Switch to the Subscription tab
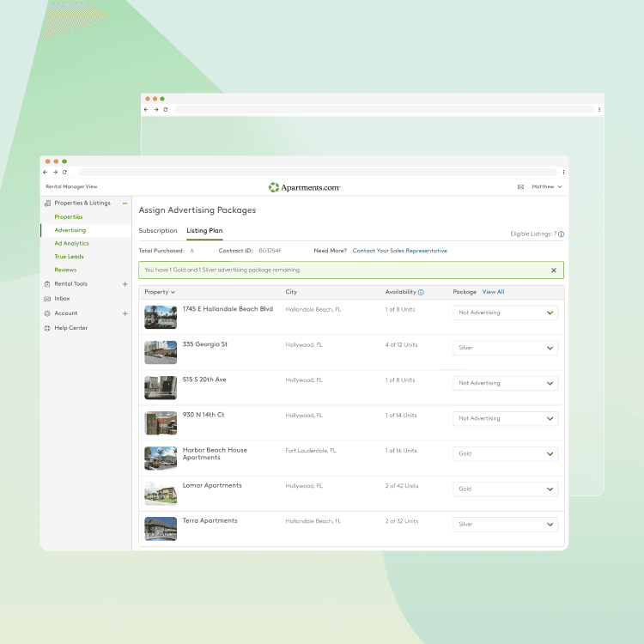Viewport: 644px width, 644px height. 158,231
